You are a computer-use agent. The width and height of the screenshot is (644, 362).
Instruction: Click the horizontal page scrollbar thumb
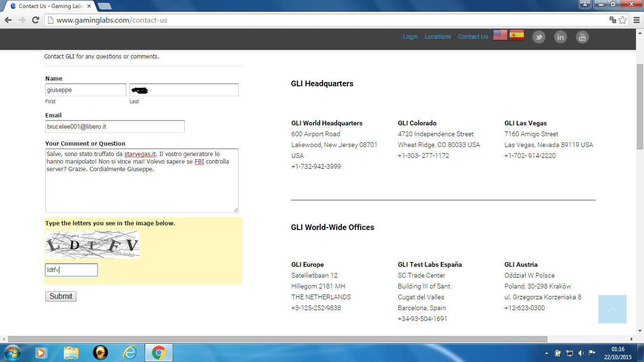click(278, 339)
